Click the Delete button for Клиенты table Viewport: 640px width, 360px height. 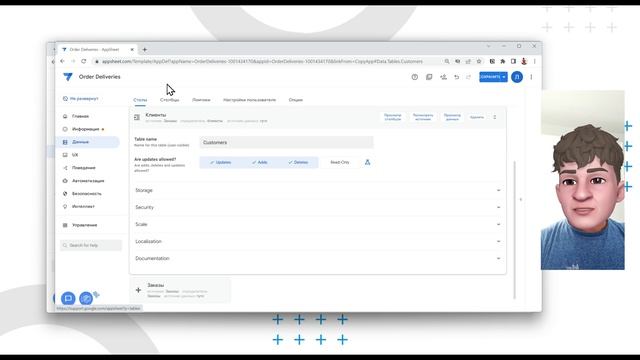(x=477, y=118)
